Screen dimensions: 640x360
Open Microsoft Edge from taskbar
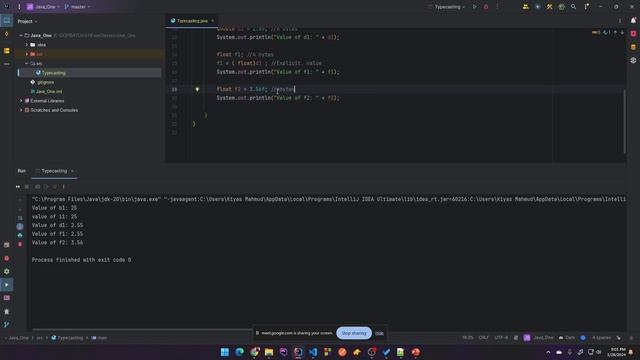click(240, 352)
